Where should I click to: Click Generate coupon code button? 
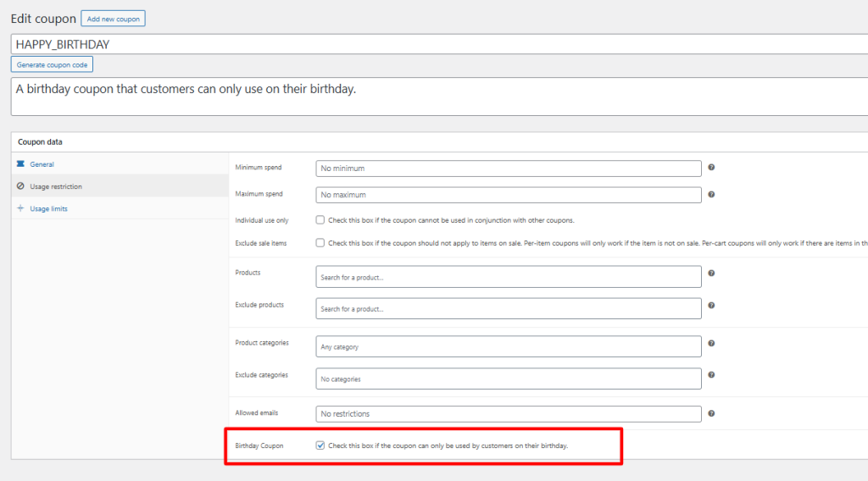coord(52,64)
